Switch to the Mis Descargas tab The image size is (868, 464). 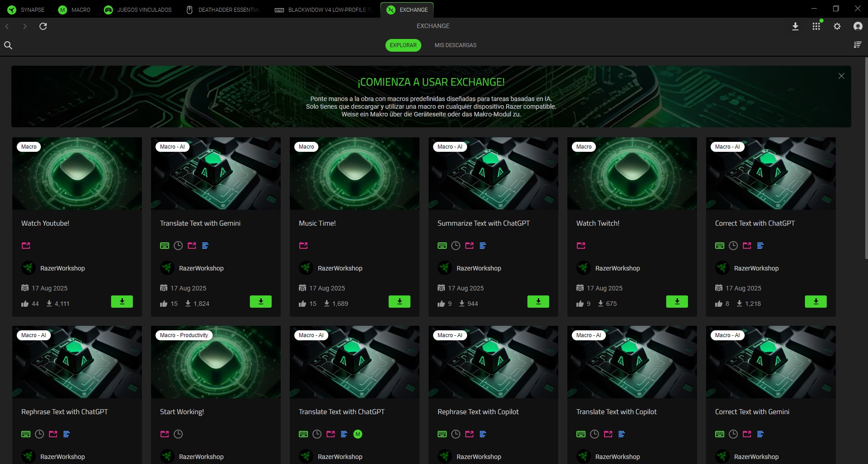[455, 45]
